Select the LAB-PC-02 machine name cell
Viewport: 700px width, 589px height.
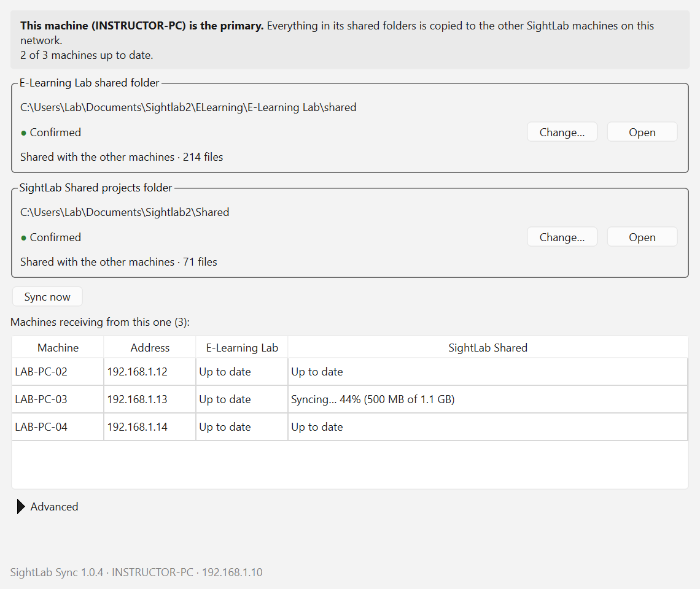coord(58,372)
